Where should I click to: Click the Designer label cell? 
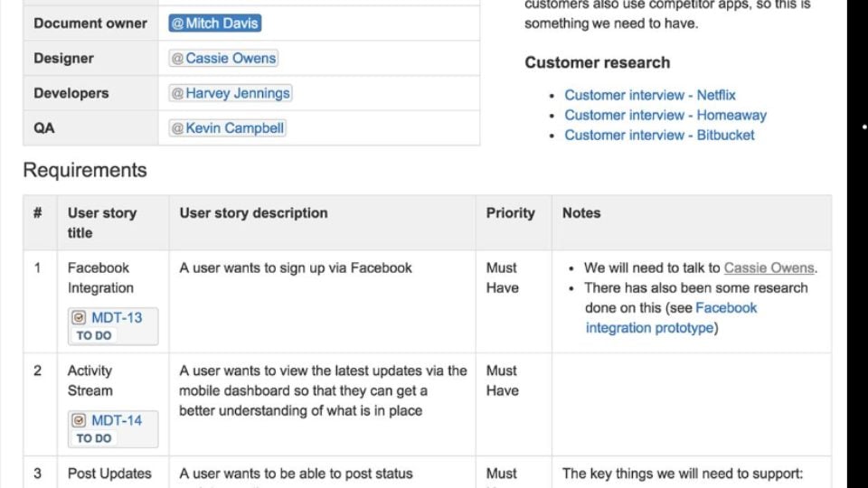pyautogui.click(x=90, y=58)
